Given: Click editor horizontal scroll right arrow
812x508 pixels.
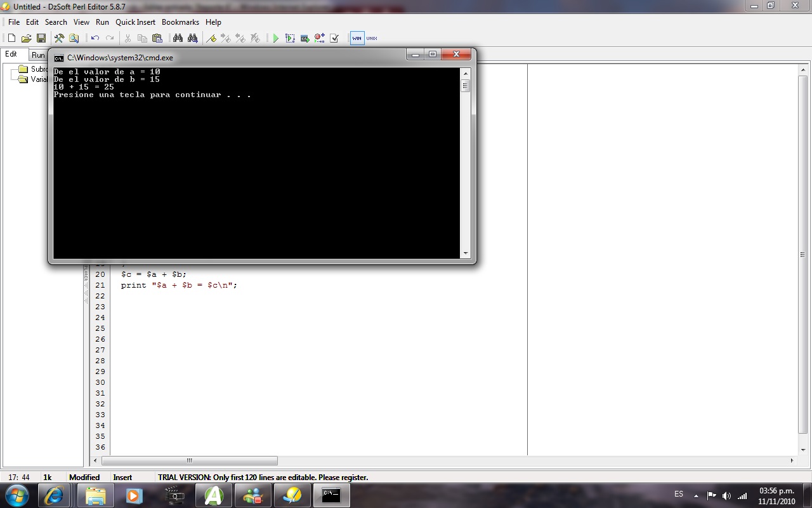Looking at the screenshot, I should point(792,460).
